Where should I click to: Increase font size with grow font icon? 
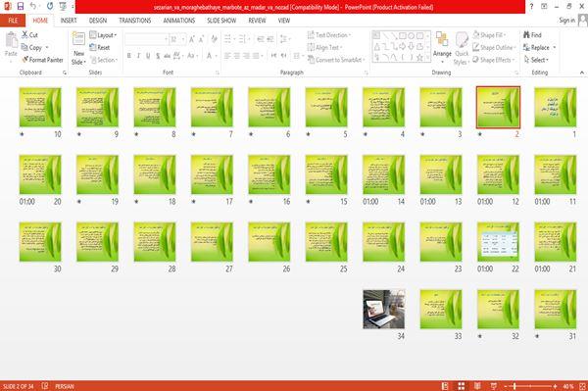(192, 39)
